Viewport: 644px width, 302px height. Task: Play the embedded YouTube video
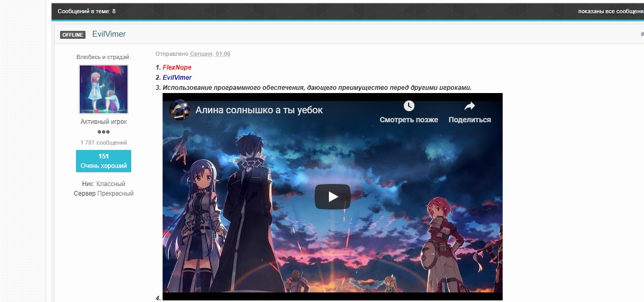click(332, 197)
